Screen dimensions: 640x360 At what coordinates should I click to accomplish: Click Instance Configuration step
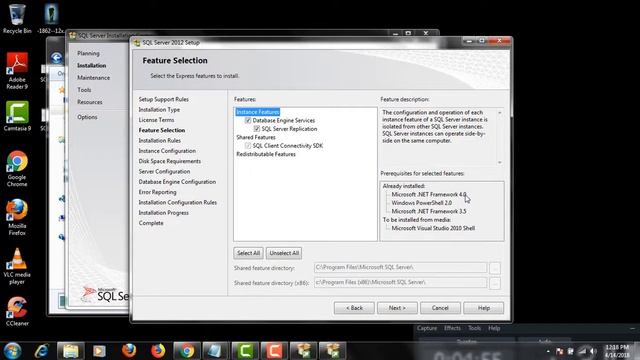(167, 151)
